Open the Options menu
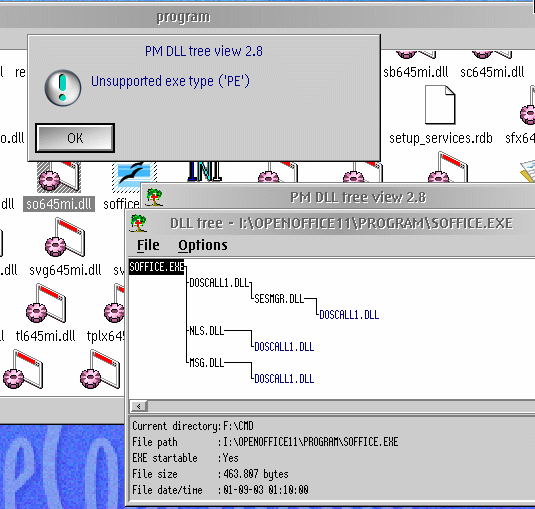The image size is (535, 509). [203, 245]
